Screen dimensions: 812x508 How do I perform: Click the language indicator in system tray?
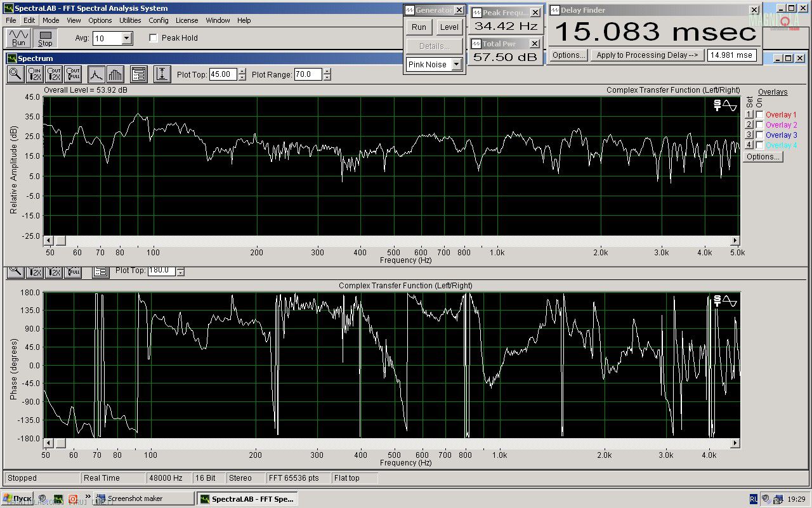coord(754,498)
